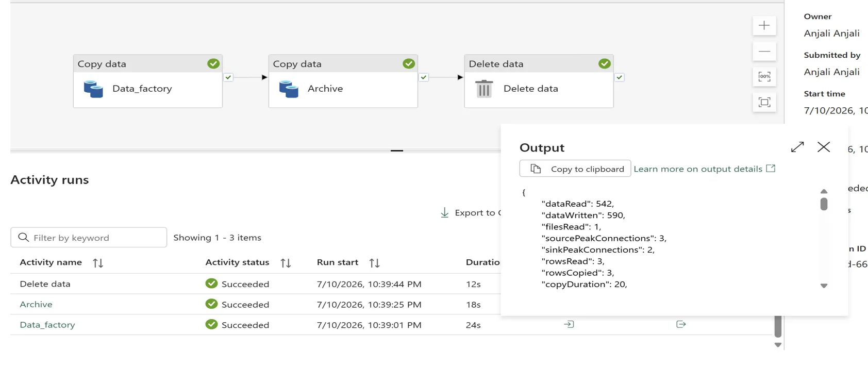
Task: Click the success output connector of Archive
Action: [x=424, y=77]
